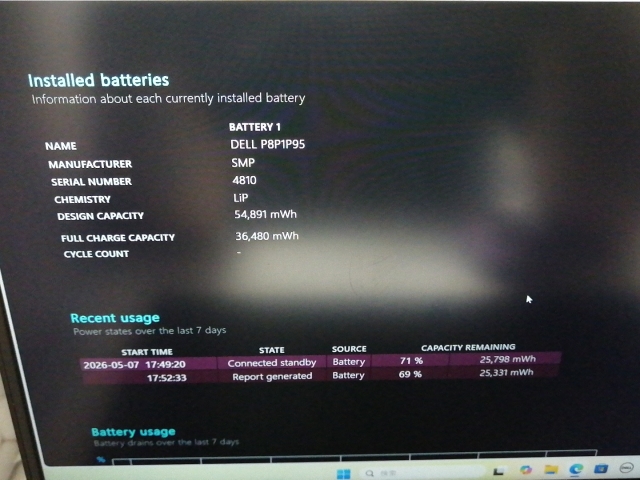This screenshot has height=480, width=640.
Task: Open Microsoft Store from the taskbar
Action: (x=601, y=469)
